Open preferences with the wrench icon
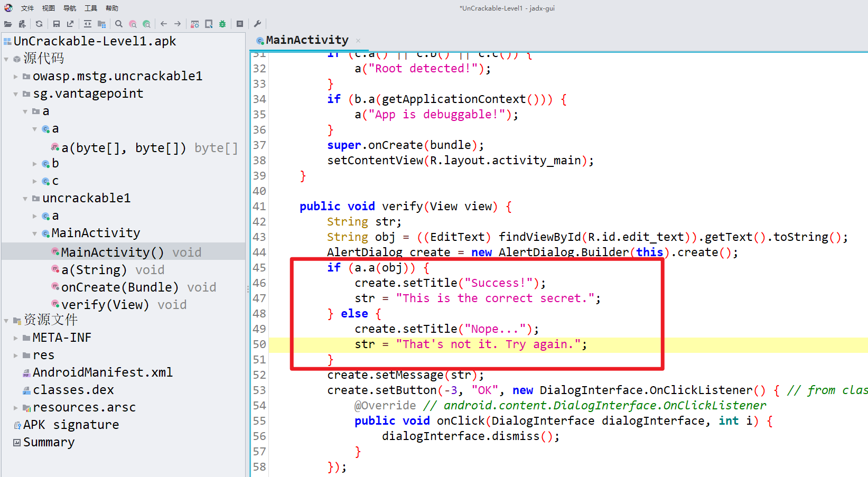868x477 pixels. (257, 24)
